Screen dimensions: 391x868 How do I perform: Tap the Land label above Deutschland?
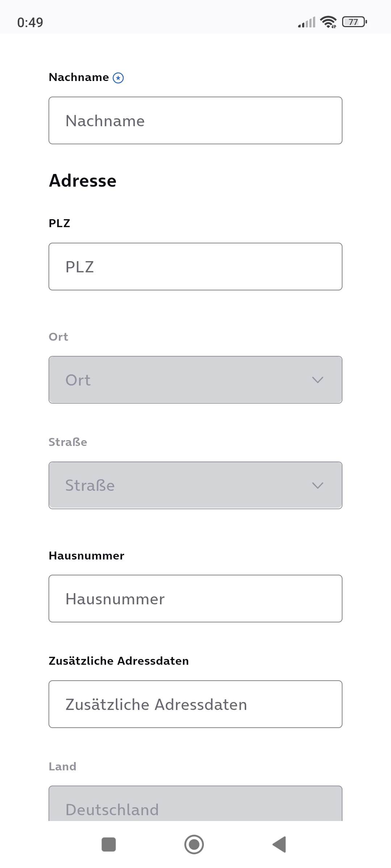pos(63,766)
